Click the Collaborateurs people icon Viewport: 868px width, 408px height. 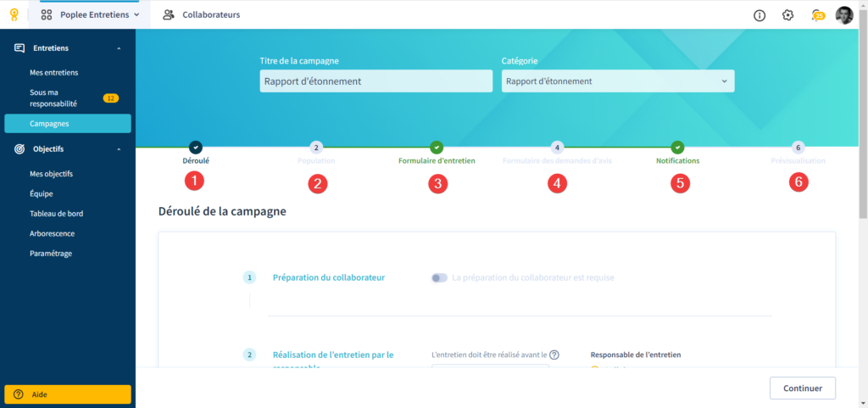[x=169, y=15]
